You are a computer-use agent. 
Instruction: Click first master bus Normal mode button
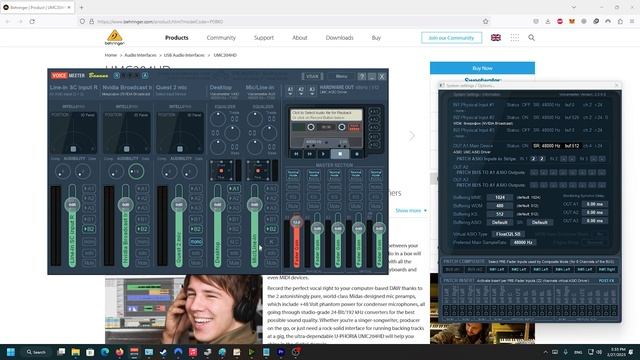(x=293, y=174)
